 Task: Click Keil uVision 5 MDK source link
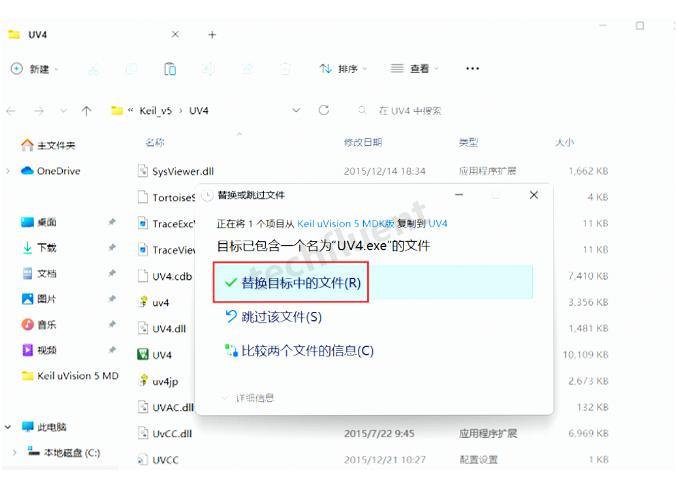pyautogui.click(x=345, y=224)
